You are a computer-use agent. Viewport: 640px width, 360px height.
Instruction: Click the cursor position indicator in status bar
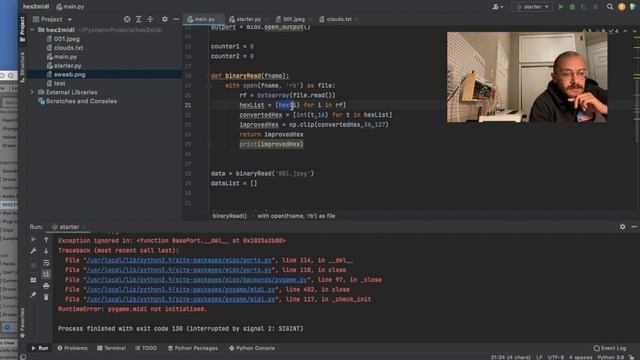click(x=511, y=357)
